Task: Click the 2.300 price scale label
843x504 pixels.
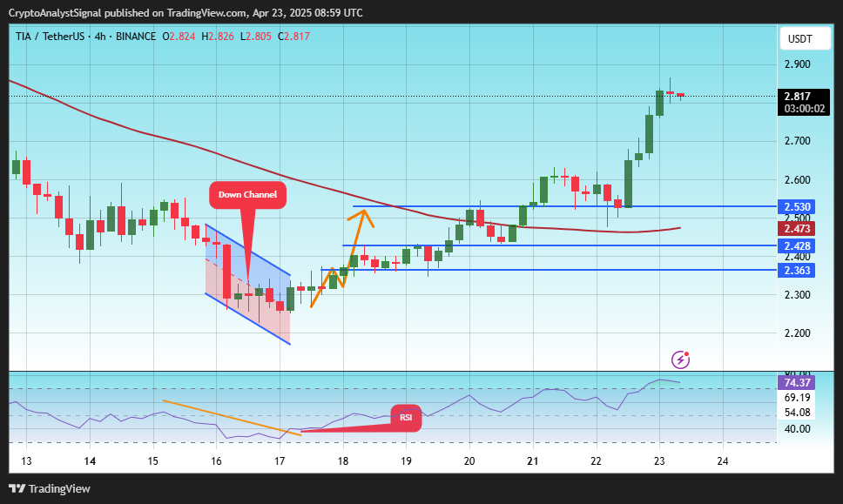Action: click(798, 295)
